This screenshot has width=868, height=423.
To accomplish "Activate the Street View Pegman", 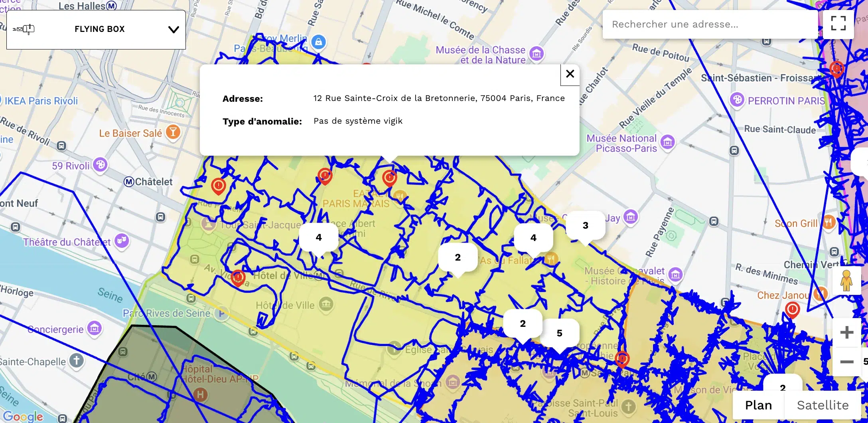I will coord(846,280).
